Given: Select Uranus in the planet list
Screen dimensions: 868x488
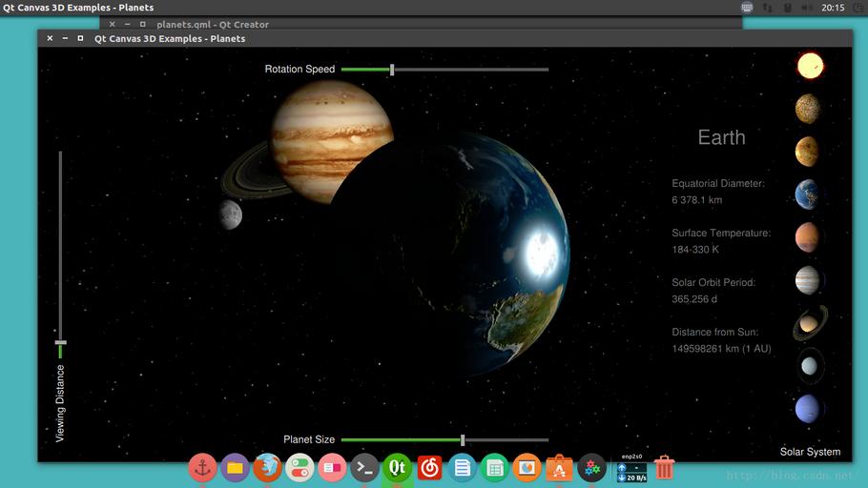Looking at the screenshot, I should click(809, 366).
